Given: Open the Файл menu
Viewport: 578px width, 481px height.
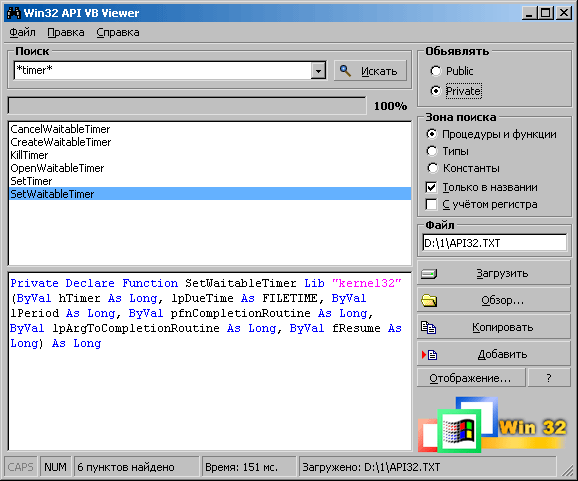Looking at the screenshot, I should click(x=22, y=32).
